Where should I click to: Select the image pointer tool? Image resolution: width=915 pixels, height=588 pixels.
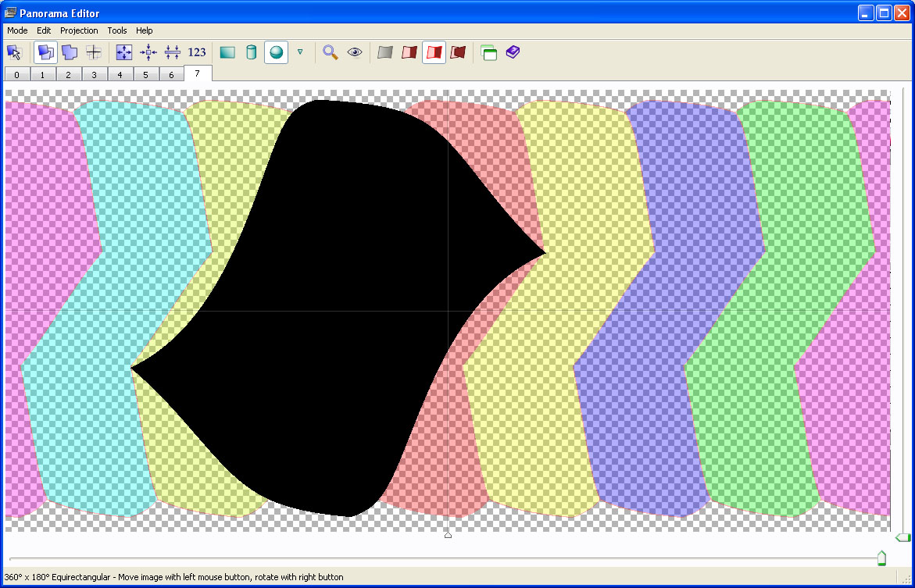pos(14,52)
